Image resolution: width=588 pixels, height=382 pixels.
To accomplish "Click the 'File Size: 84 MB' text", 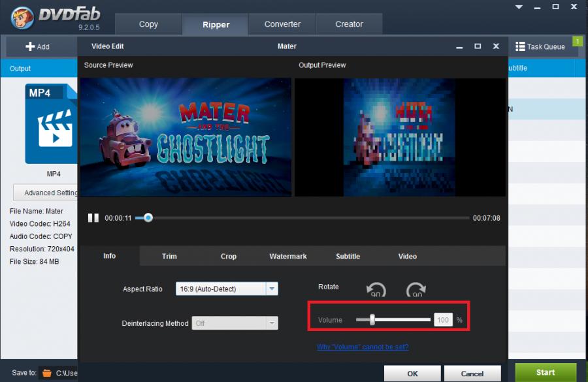I will coord(34,262).
